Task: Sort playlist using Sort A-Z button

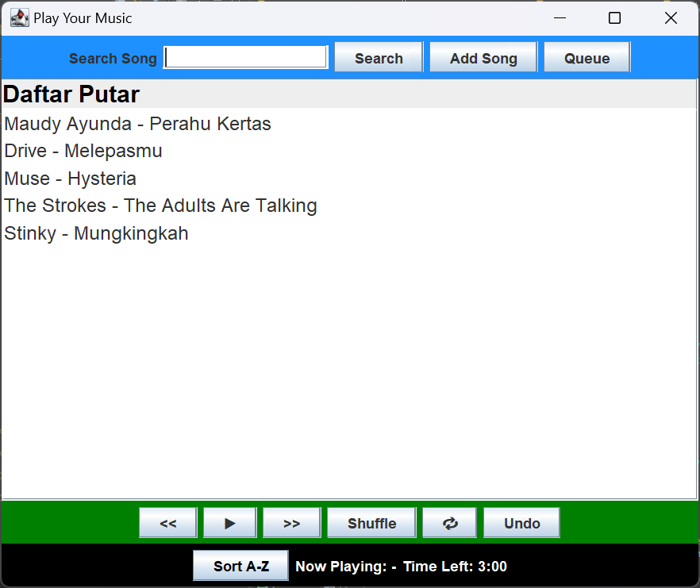Action: (x=240, y=566)
